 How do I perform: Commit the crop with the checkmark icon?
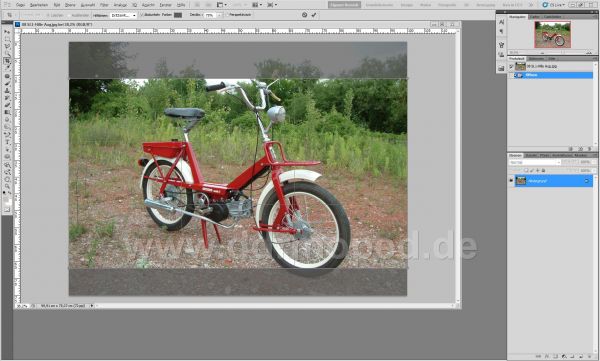pyautogui.click(x=314, y=15)
